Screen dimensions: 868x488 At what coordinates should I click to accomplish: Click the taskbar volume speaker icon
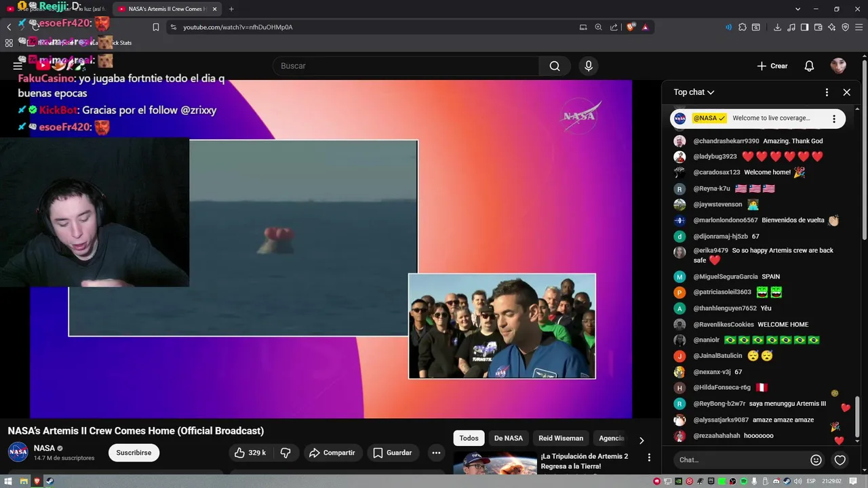796,481
